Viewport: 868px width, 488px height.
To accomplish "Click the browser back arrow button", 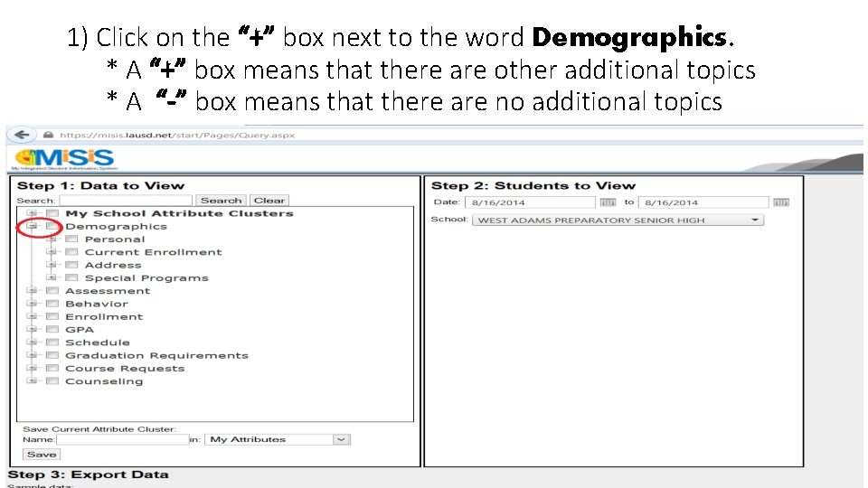I will 22,135.
